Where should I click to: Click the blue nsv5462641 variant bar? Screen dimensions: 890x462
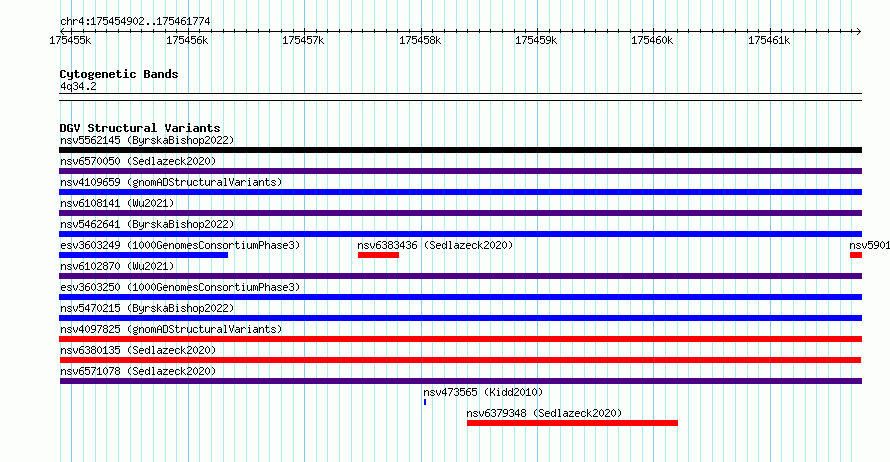coord(460,234)
